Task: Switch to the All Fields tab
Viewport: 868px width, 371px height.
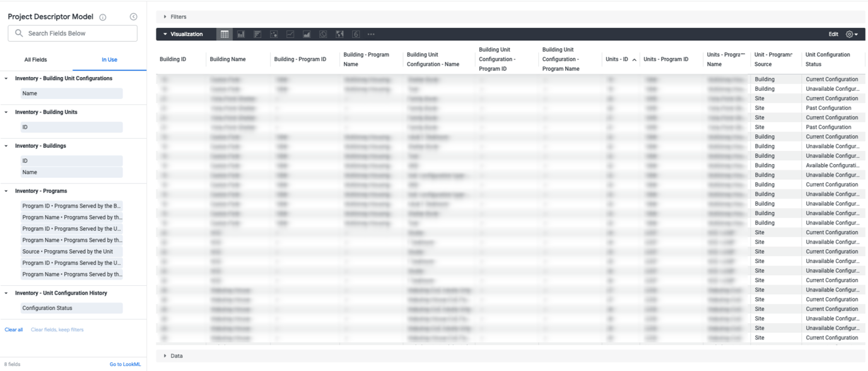Action: [x=35, y=59]
